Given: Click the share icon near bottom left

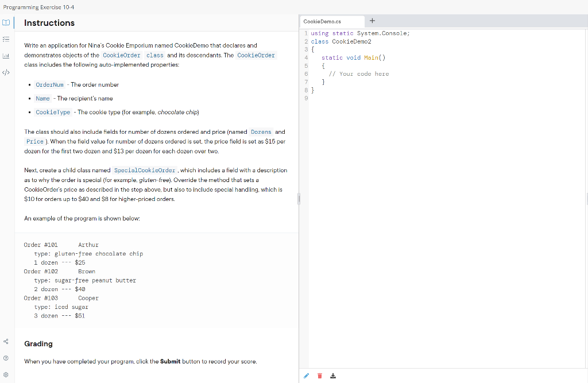Looking at the screenshot, I should click(6, 341).
